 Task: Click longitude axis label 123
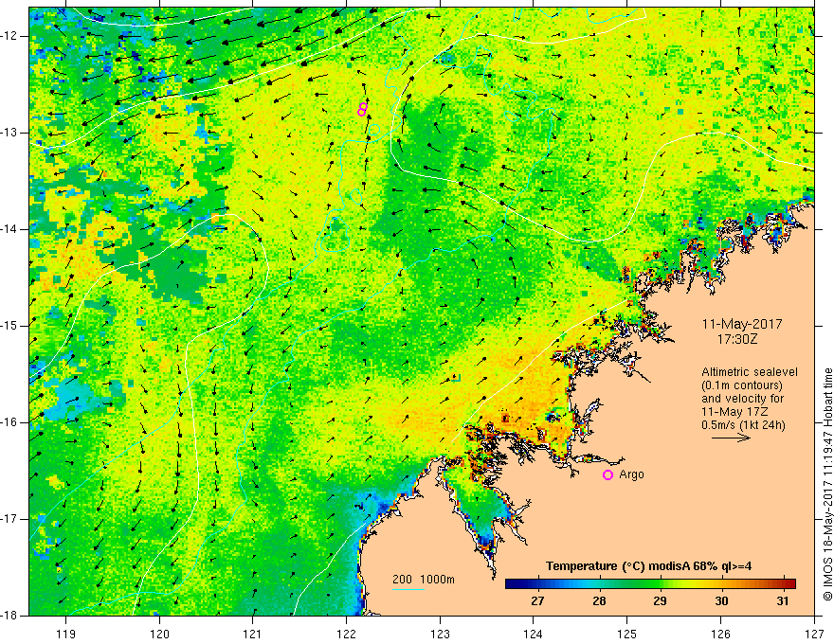pyautogui.click(x=440, y=634)
